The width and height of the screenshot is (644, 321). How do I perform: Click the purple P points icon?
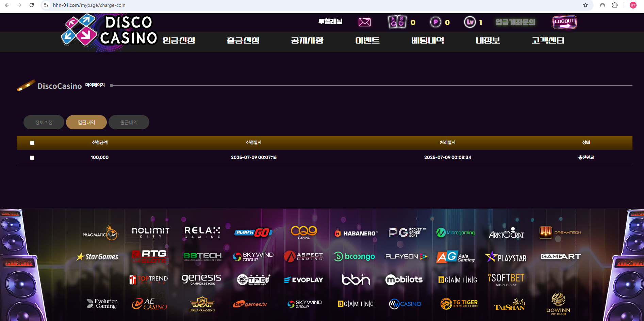tap(435, 22)
